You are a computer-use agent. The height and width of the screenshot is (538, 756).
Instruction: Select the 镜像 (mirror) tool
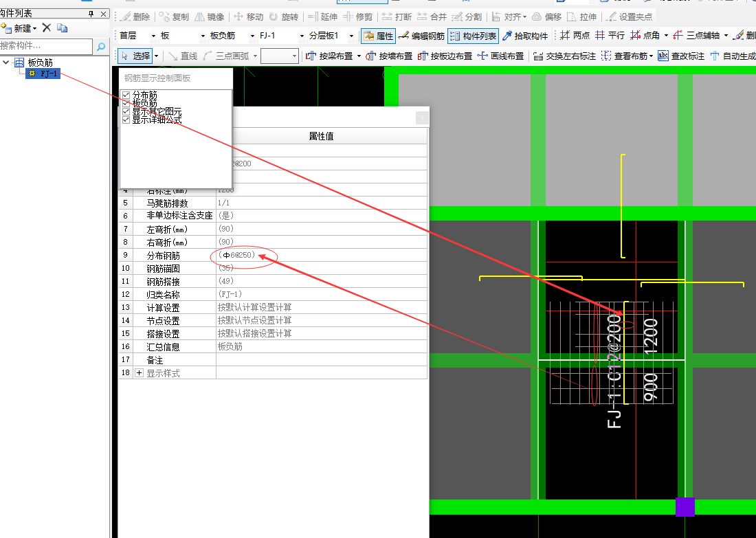coord(209,17)
